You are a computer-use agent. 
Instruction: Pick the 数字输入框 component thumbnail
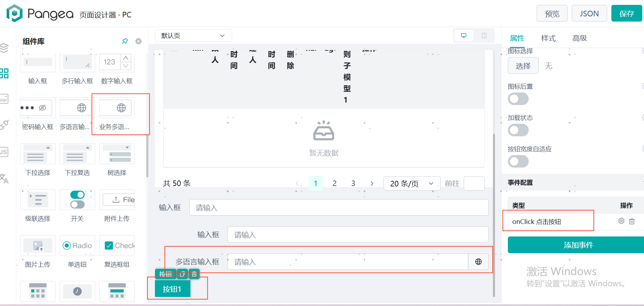(117, 63)
